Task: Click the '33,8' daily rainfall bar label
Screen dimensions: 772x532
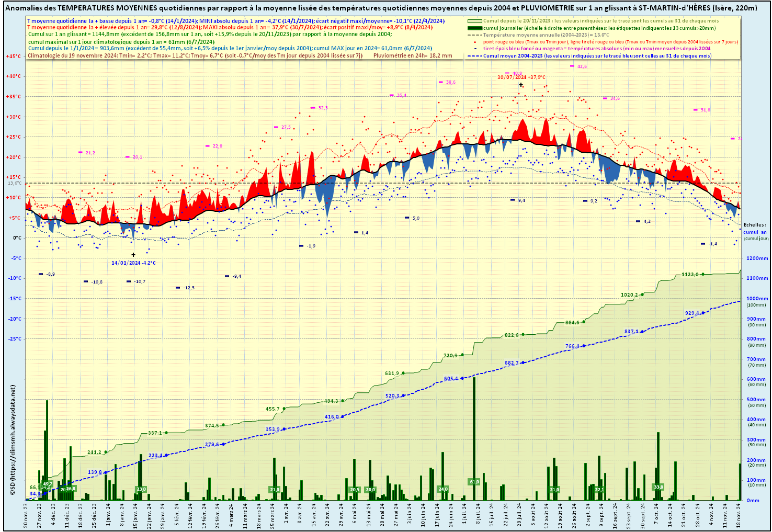Action: (659, 487)
